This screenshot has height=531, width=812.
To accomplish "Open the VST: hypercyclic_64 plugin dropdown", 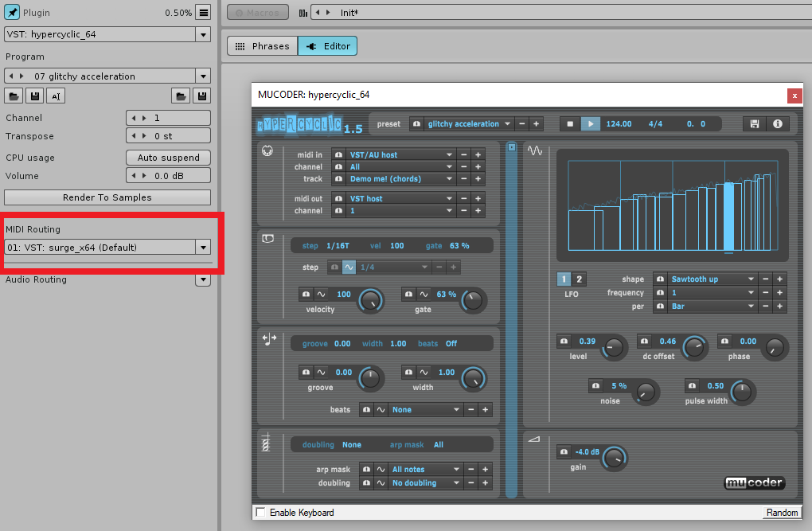I will [204, 35].
